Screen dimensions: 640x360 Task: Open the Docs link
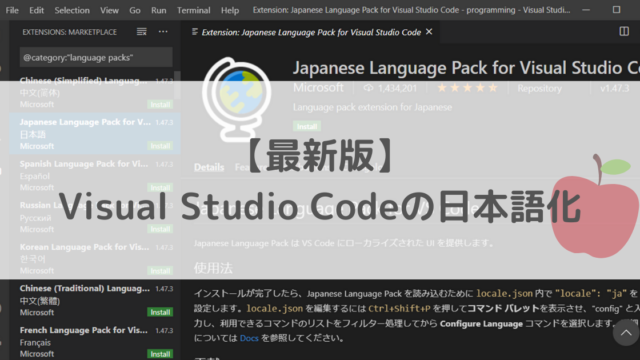pyautogui.click(x=249, y=338)
